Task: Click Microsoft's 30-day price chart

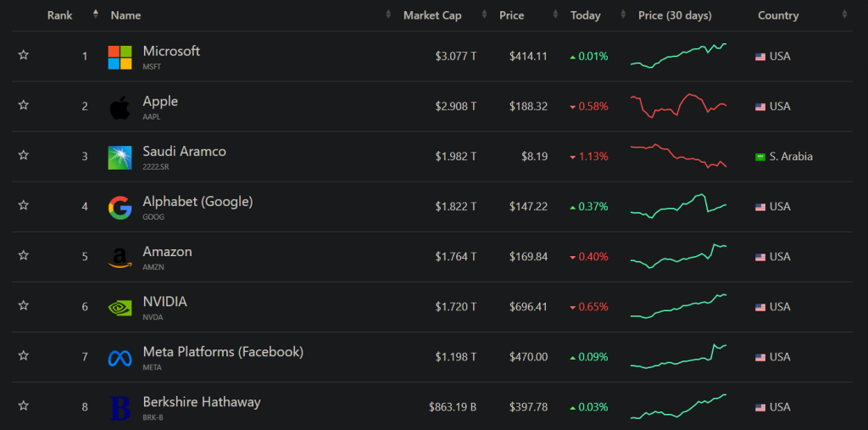Action: click(679, 55)
